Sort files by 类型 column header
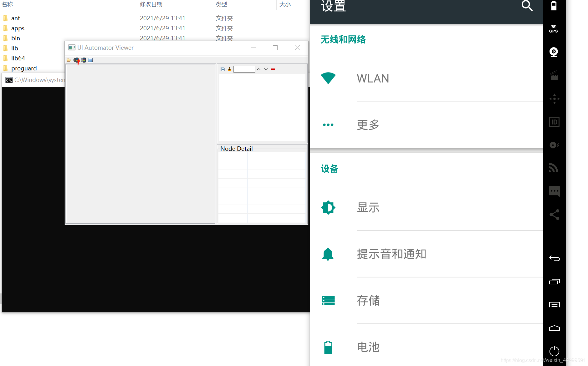Viewport: 588px width, 366px height. point(222,4)
